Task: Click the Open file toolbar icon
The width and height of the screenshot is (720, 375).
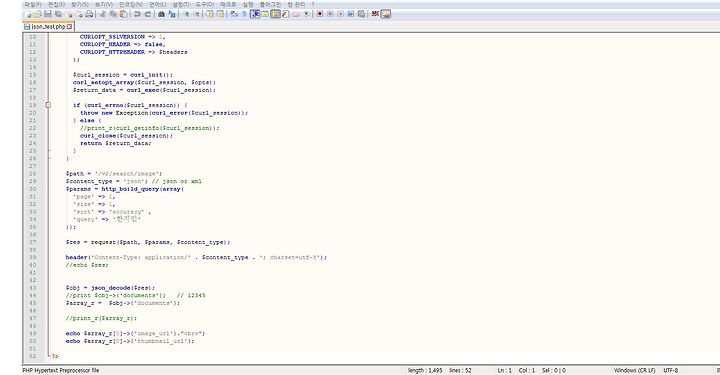Action: tap(38, 14)
